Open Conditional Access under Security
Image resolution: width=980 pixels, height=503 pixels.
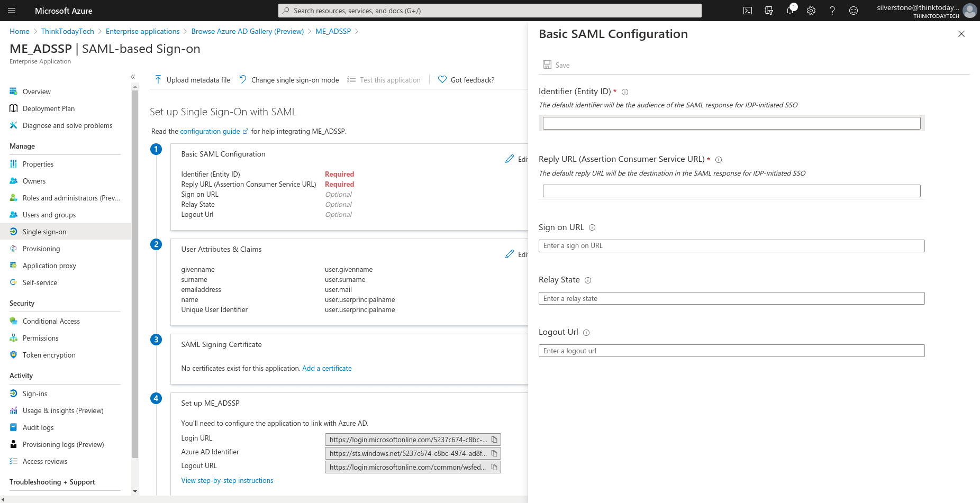(51, 321)
